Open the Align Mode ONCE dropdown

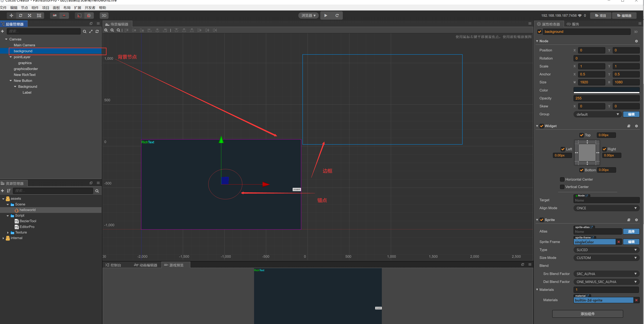[606, 208]
